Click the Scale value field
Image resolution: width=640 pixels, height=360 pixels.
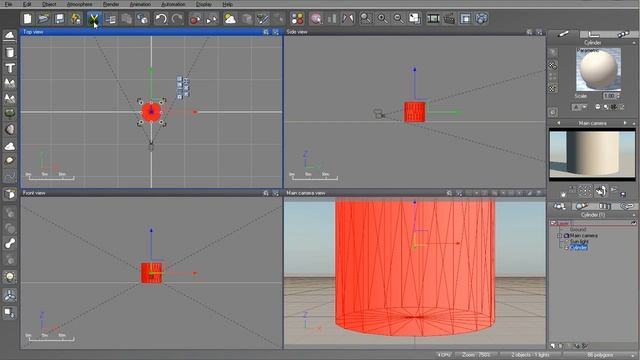pos(609,96)
